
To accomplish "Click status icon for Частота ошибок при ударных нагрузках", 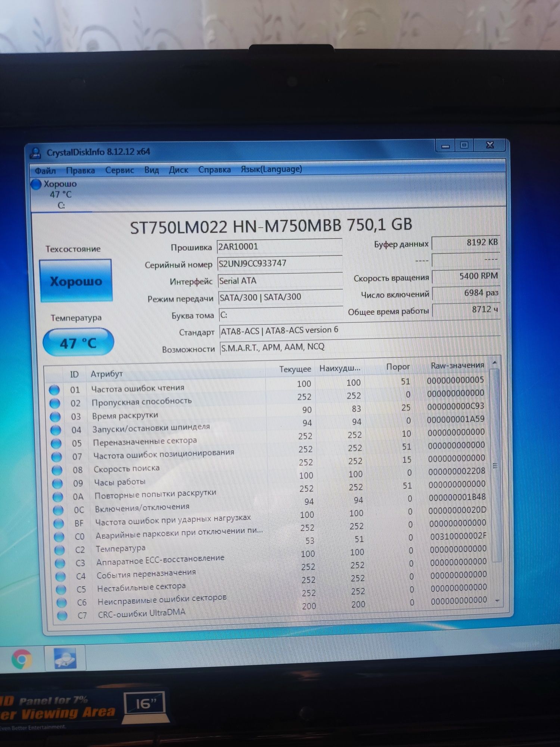I will pos(58,524).
